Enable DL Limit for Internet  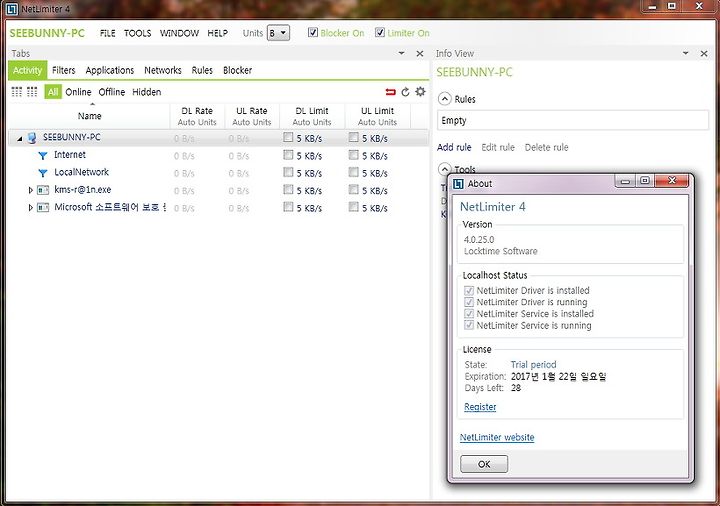288,155
